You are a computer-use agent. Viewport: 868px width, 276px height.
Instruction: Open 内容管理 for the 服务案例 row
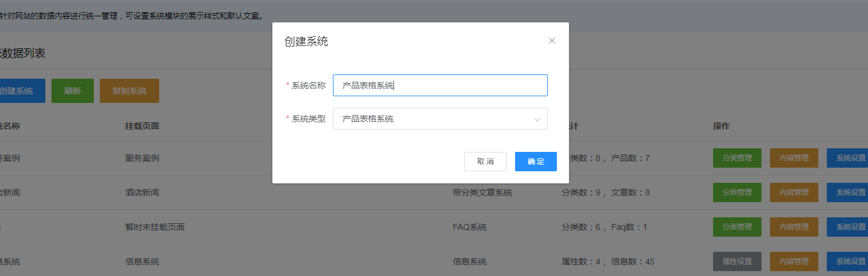(794, 158)
